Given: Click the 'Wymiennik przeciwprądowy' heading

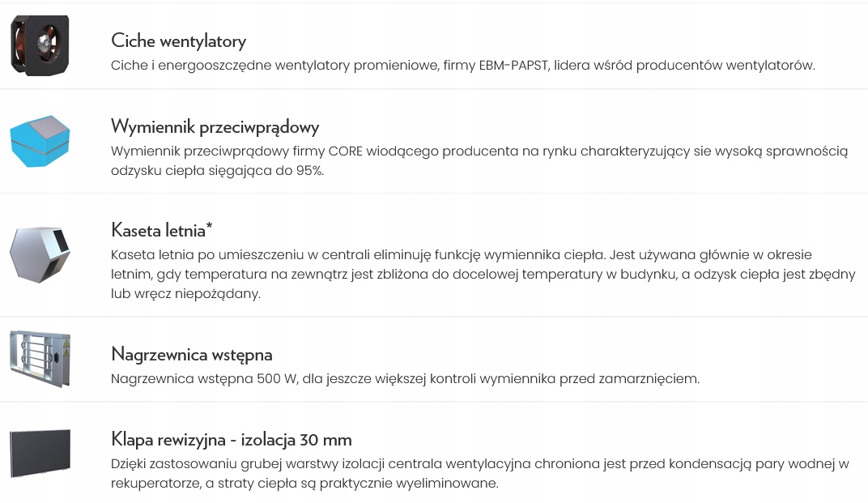Looking at the screenshot, I should 215,127.
